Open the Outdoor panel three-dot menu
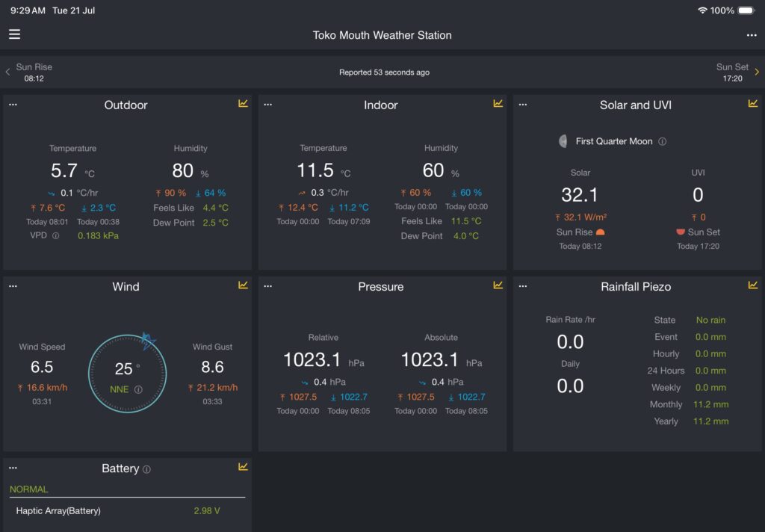 [13, 105]
